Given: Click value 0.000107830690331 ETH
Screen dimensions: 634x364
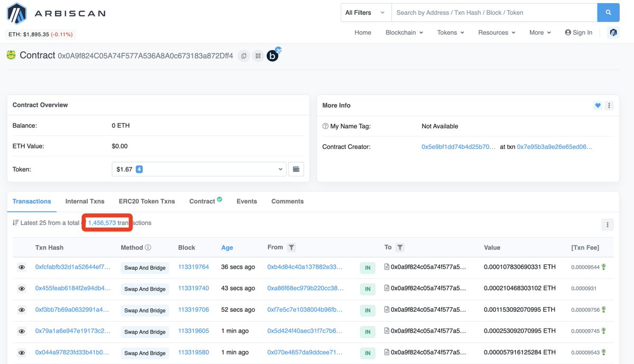Looking at the screenshot, I should click(x=520, y=267).
